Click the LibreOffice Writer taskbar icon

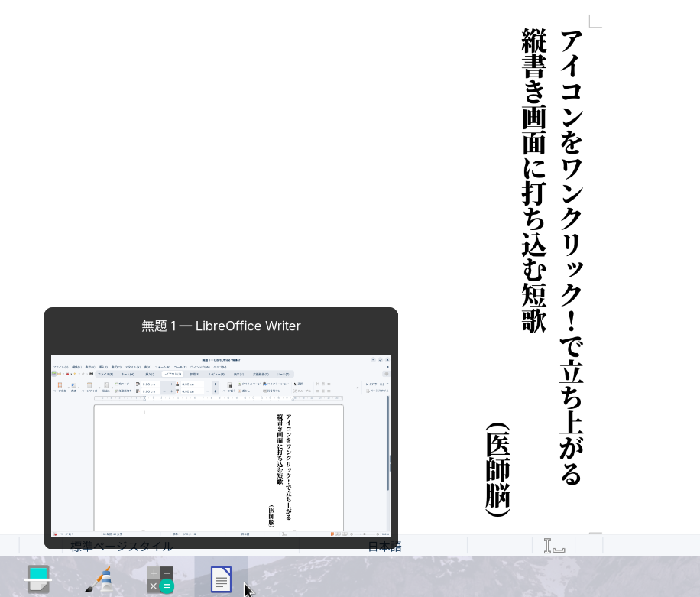click(221, 579)
